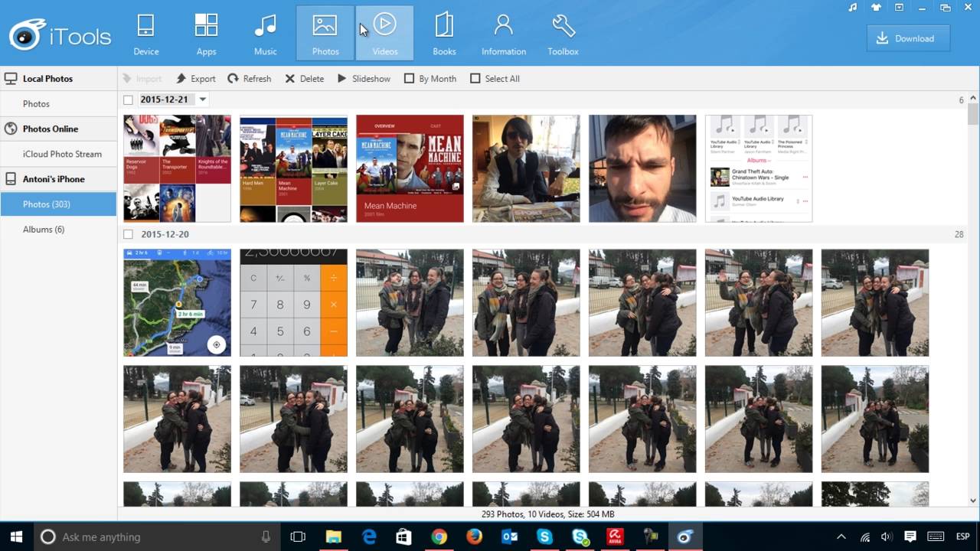Select the Photos tab in the top navigation

[325, 34]
